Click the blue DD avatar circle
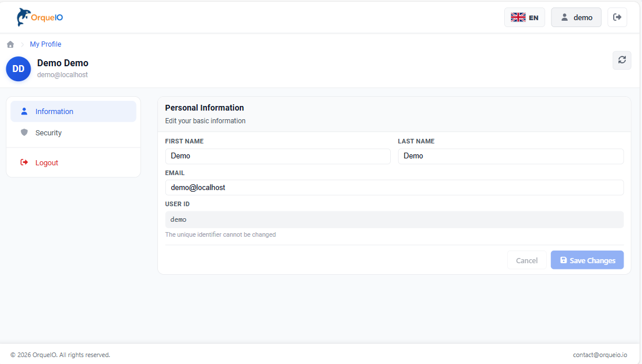 click(x=18, y=69)
